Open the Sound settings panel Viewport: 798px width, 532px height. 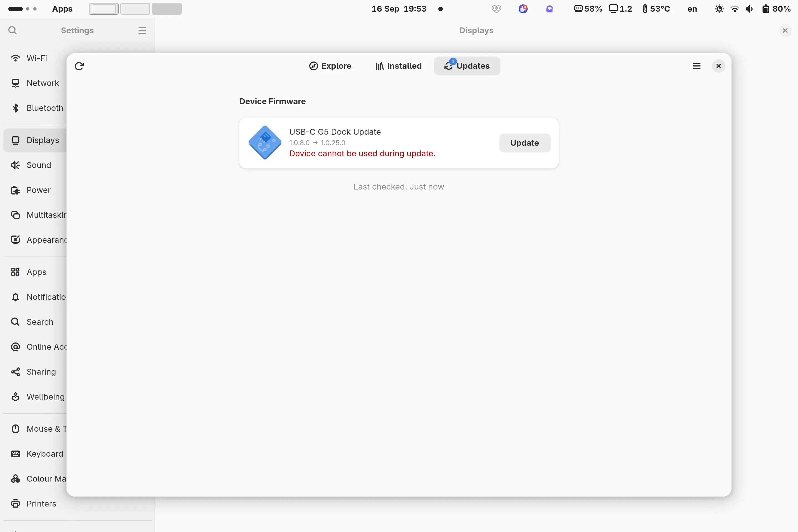39,165
